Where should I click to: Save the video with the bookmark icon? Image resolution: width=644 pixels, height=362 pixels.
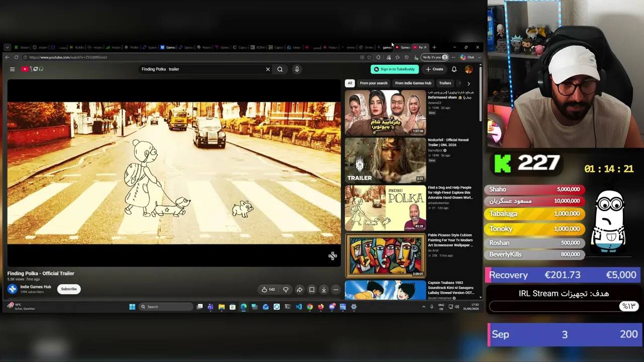311,290
